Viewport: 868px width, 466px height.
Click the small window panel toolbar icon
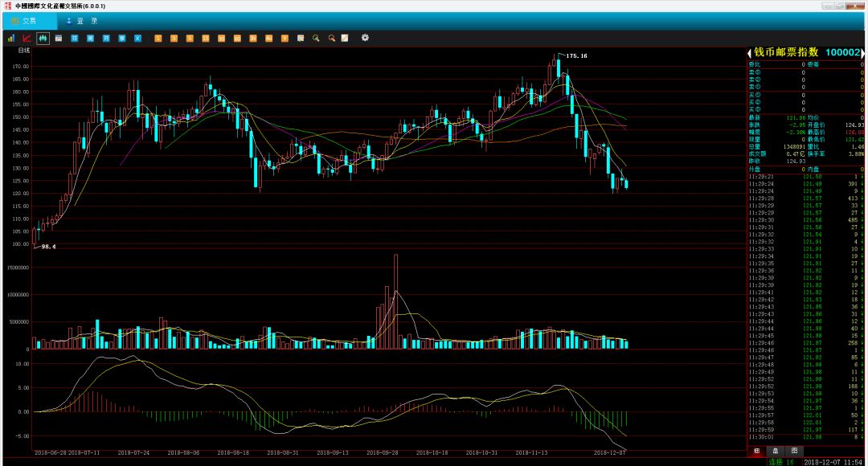coord(59,39)
